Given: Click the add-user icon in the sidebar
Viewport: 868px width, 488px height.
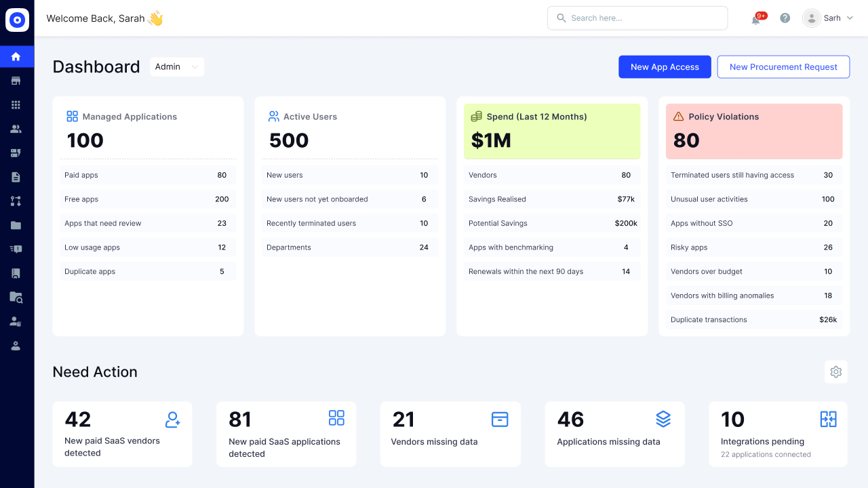Looking at the screenshot, I should (x=17, y=321).
